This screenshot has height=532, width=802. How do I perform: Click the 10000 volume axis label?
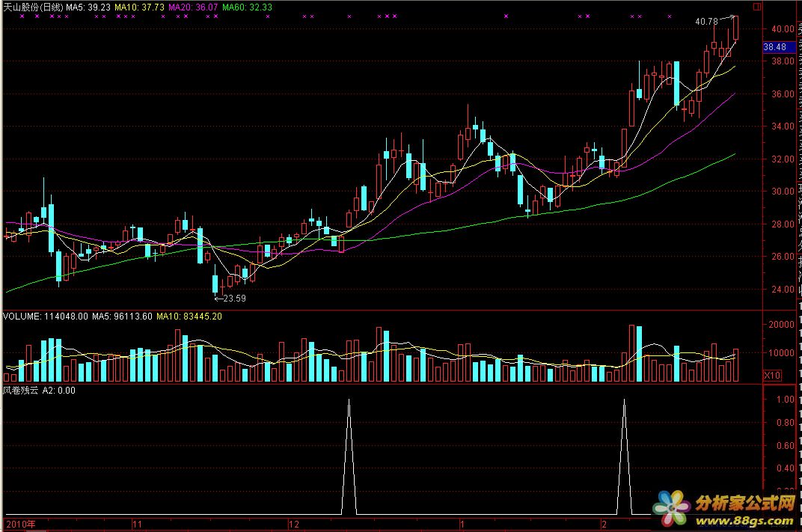[782, 352]
